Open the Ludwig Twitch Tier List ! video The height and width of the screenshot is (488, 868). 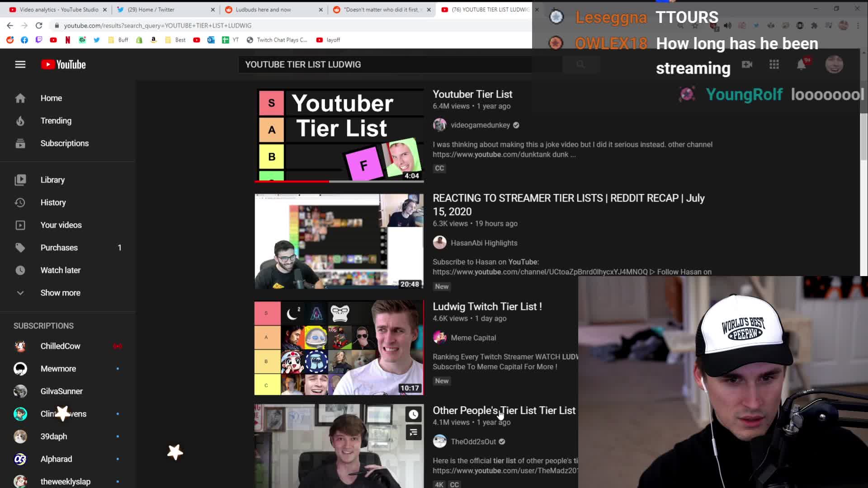pos(487,306)
